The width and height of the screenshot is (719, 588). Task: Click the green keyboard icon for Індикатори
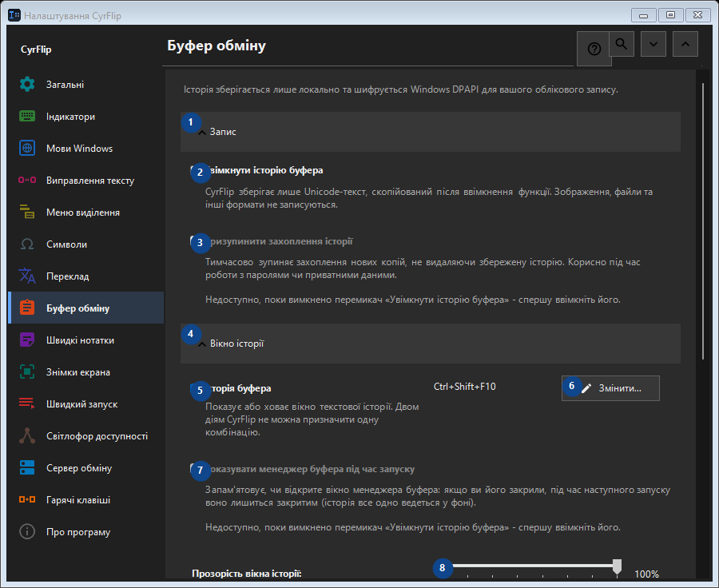pyautogui.click(x=27, y=117)
